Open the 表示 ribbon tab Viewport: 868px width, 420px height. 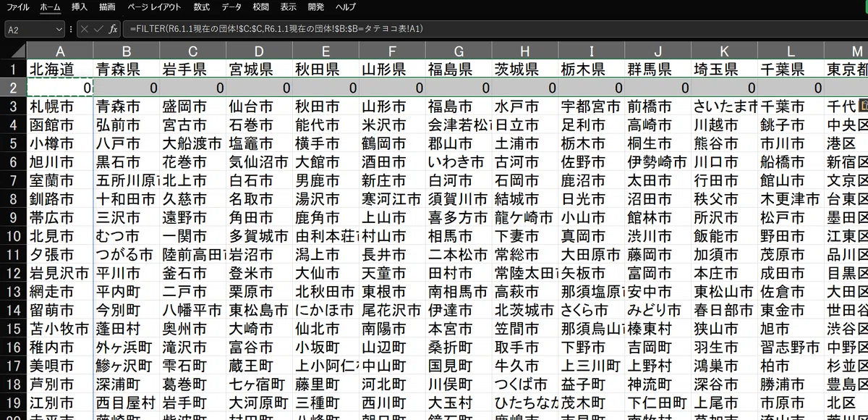[x=288, y=7]
